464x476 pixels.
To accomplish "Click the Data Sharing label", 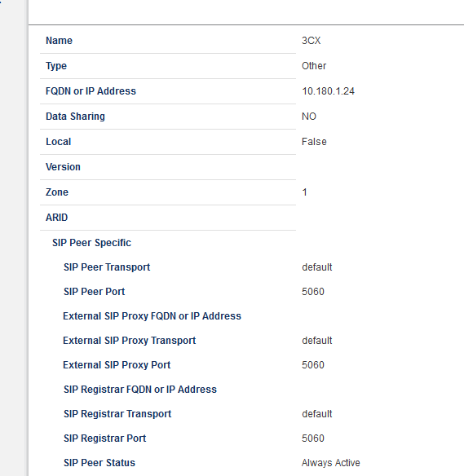I will (x=75, y=117).
